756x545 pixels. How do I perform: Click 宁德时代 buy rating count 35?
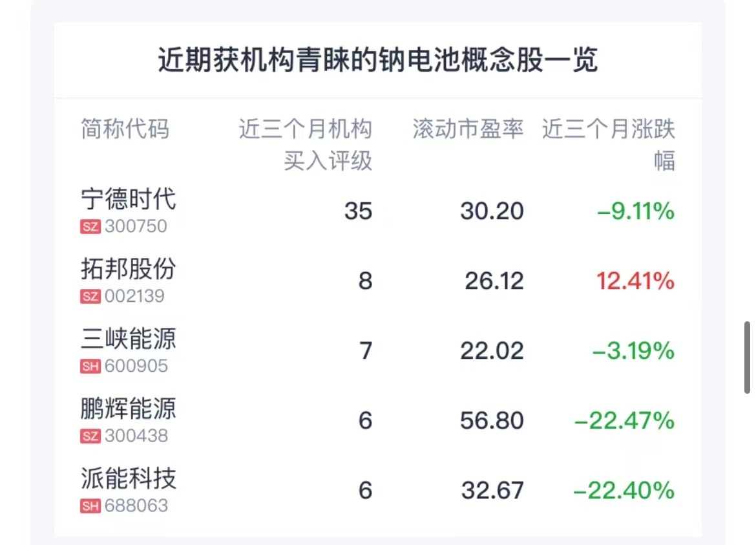(358, 211)
